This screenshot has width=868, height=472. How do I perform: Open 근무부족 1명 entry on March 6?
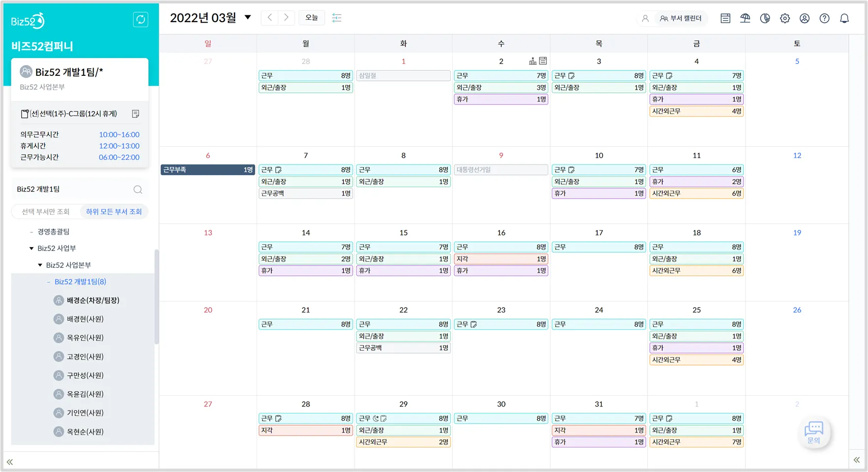[x=208, y=170]
